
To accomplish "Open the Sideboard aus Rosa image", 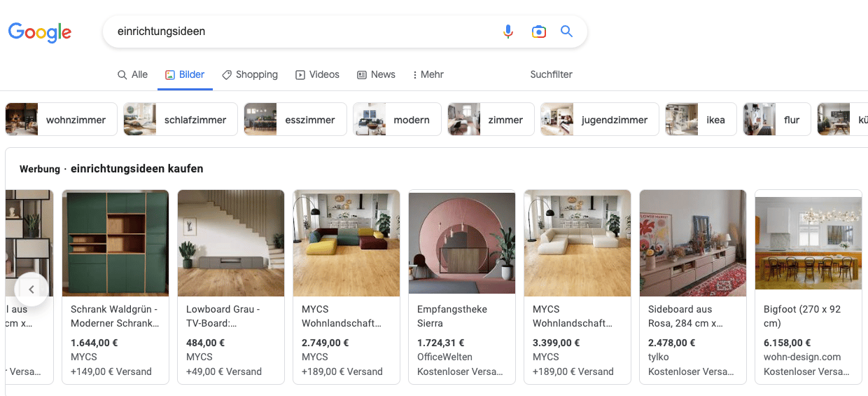I will coord(693,243).
